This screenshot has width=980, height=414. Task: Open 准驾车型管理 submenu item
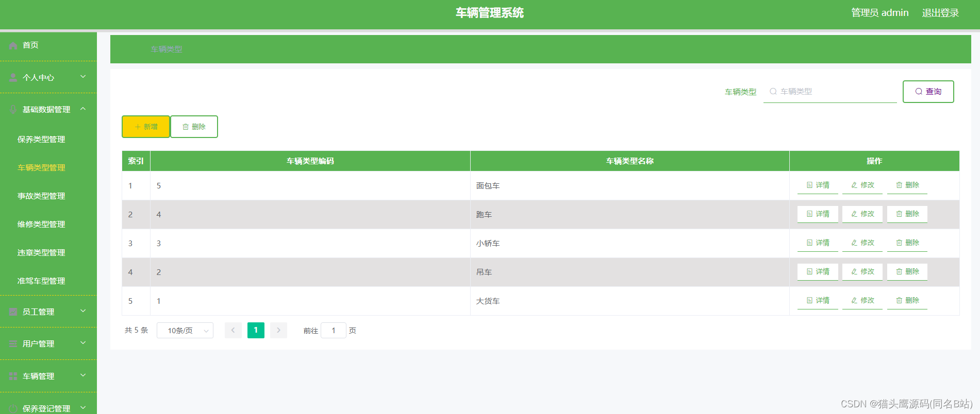point(41,281)
